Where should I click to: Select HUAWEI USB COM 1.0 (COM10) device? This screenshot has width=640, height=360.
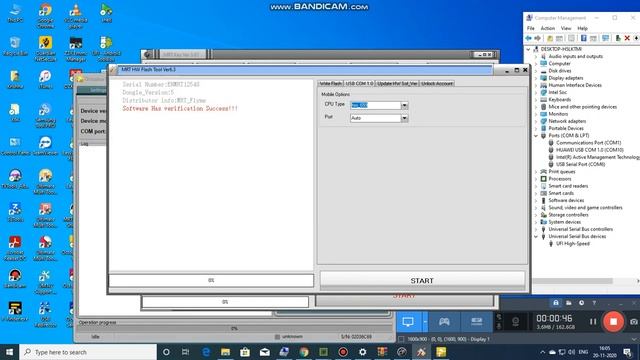pos(590,150)
